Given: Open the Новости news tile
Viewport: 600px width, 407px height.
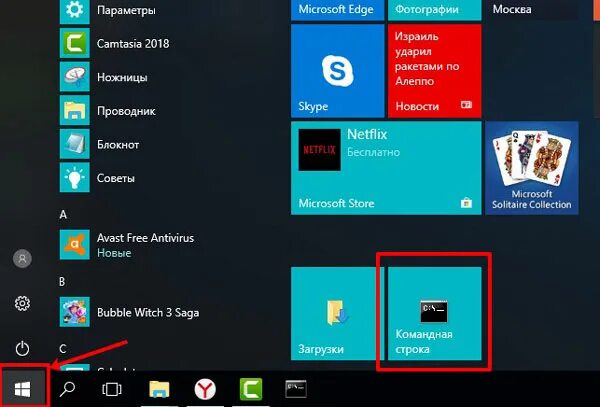Looking at the screenshot, I should coord(435,71).
